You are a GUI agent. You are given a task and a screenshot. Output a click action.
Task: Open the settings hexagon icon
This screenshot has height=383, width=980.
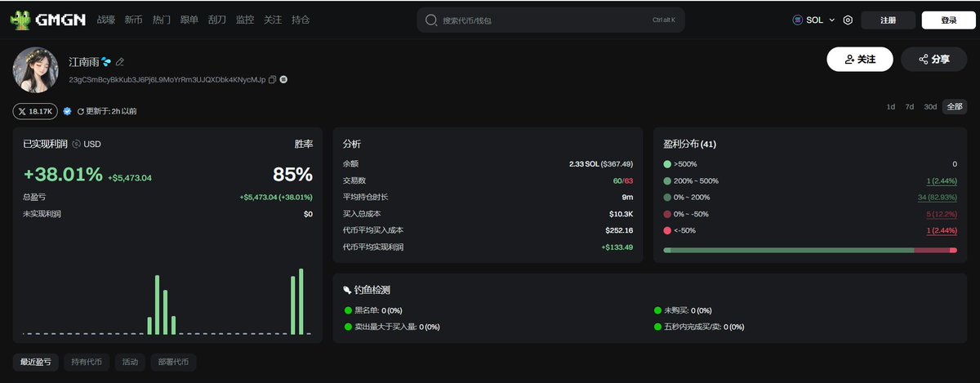point(848,20)
